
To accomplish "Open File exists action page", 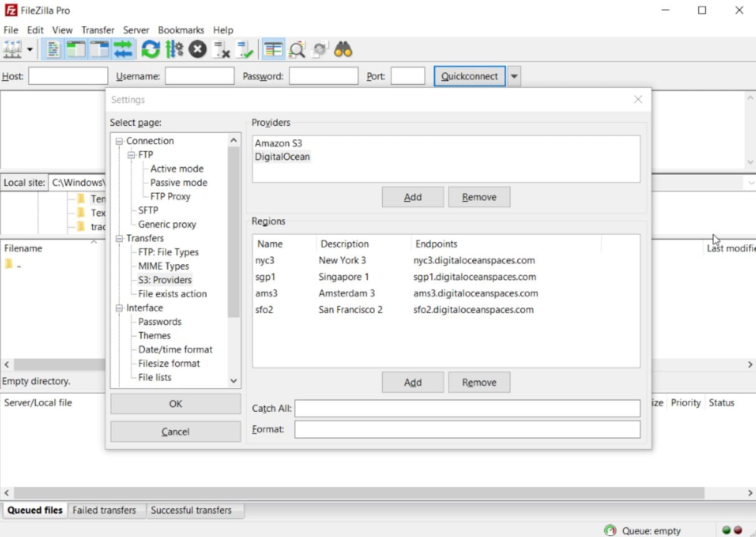I will coord(173,294).
